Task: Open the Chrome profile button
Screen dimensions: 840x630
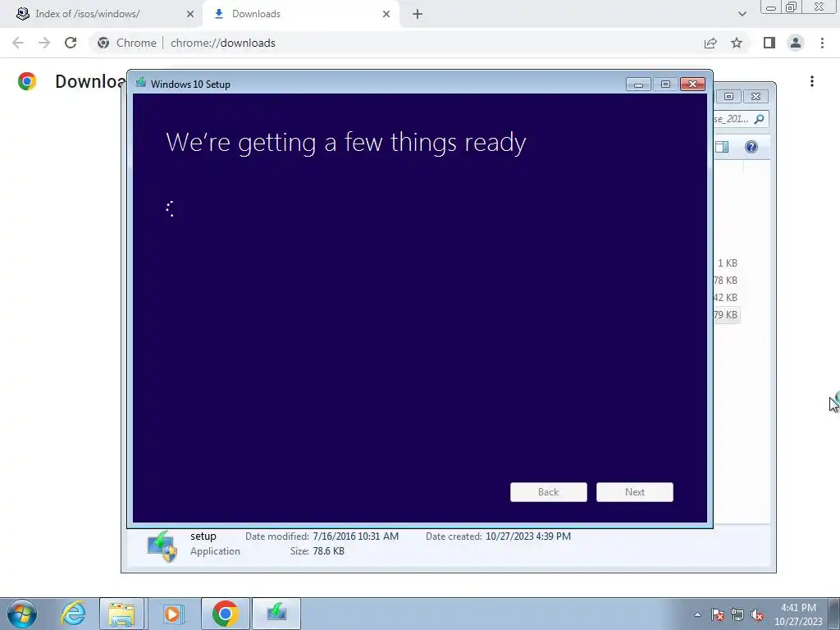Action: (796, 43)
